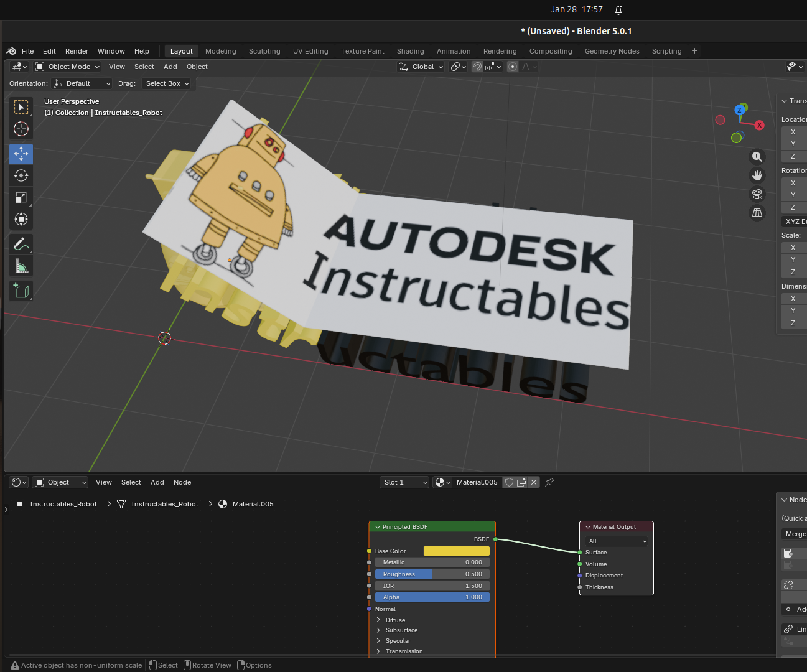Choose the Move tool
The width and height of the screenshot is (807, 672).
(x=21, y=154)
